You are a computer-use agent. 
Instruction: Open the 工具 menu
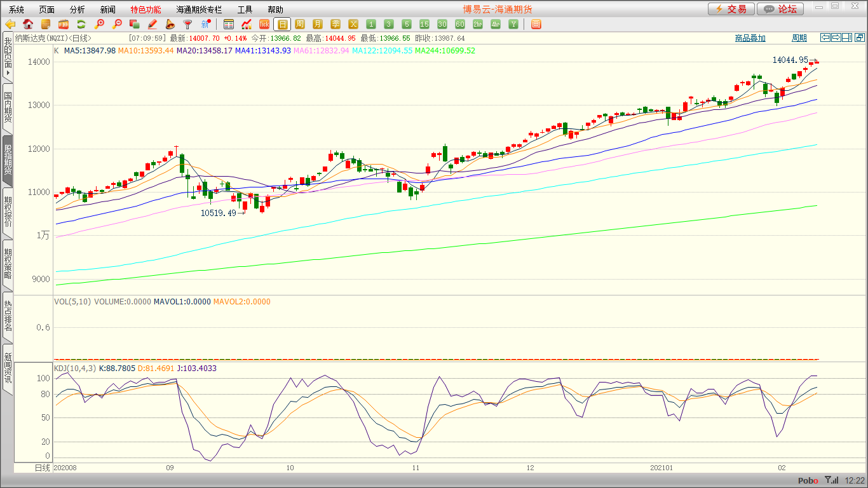tap(245, 10)
